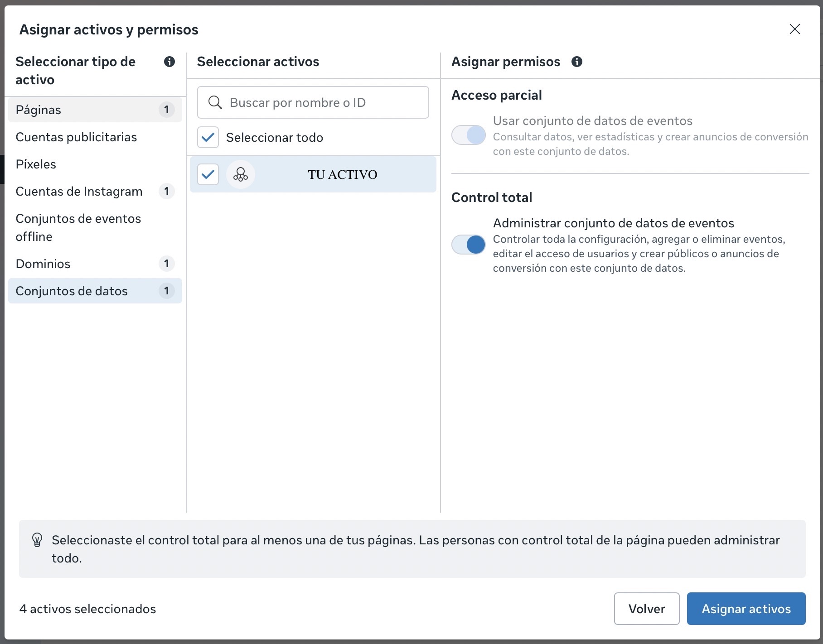Click info icon next to Asignar permisos

tap(576, 62)
